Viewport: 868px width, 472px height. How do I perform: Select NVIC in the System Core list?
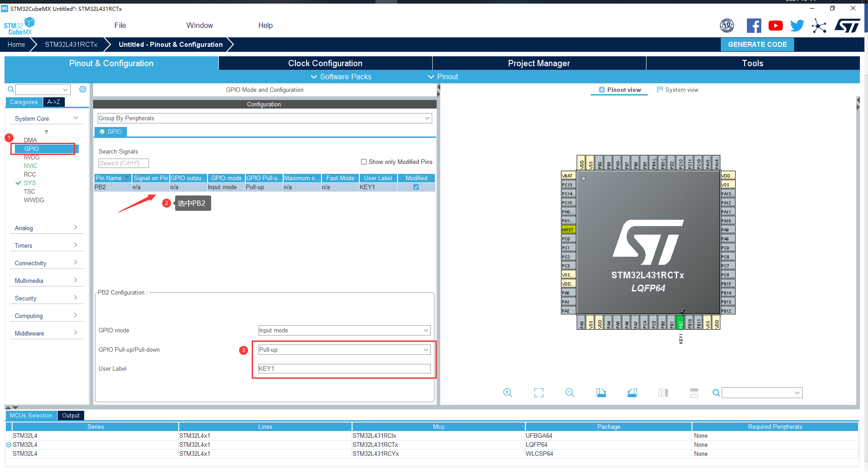(x=31, y=166)
